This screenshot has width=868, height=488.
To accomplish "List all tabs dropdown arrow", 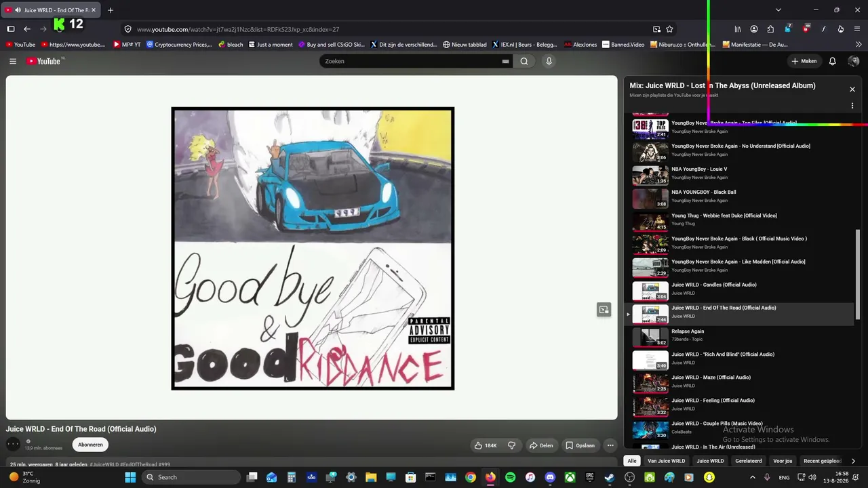I will tap(778, 10).
